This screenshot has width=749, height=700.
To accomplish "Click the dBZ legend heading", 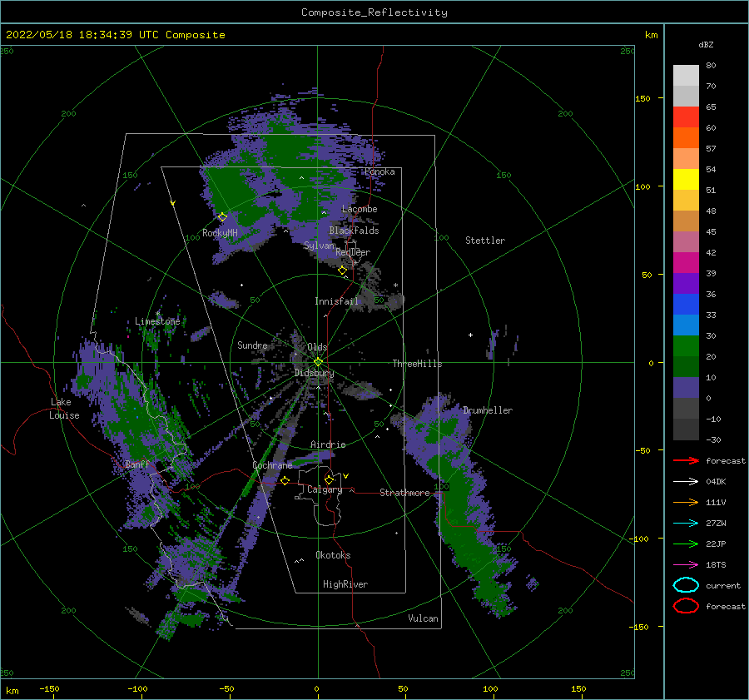I will (x=706, y=44).
